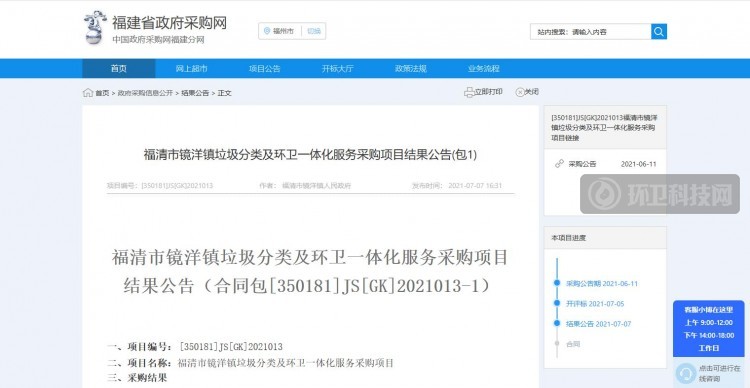Image resolution: width=750 pixels, height=388 pixels.
Task: Open the 首页 navigation tab
Action: click(x=119, y=68)
